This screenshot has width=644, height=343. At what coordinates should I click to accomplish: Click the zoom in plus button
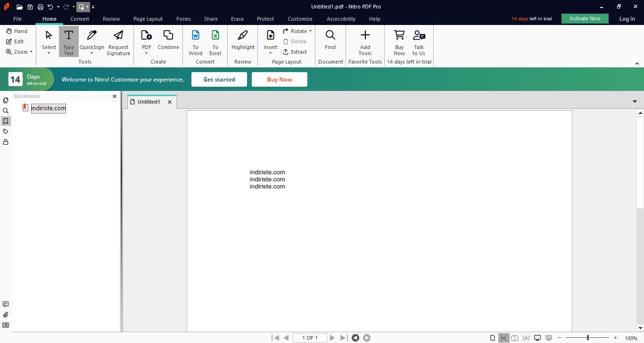click(615, 338)
